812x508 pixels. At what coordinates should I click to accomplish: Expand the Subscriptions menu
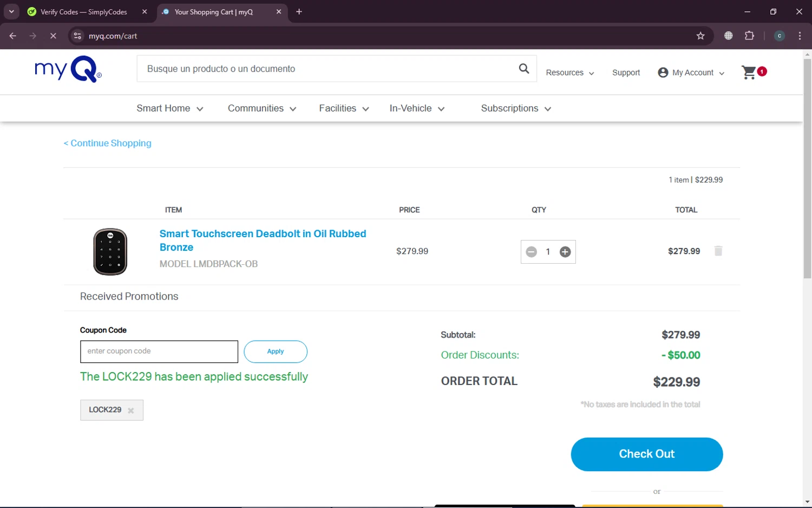pyautogui.click(x=516, y=108)
